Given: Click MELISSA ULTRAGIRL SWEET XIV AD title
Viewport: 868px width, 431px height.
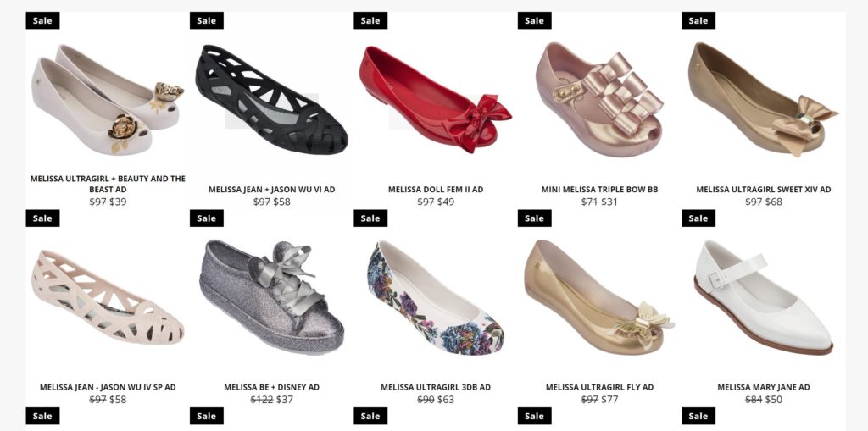Looking at the screenshot, I should 764,189.
